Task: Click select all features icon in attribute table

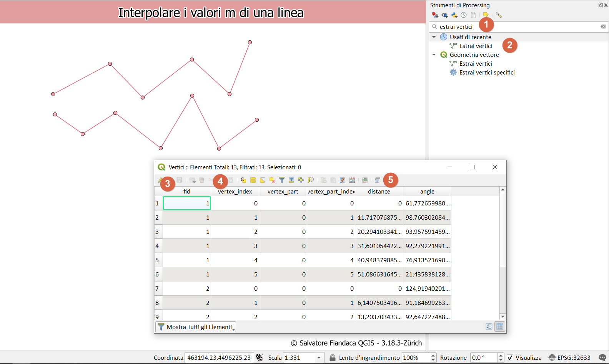Action: pyautogui.click(x=253, y=180)
